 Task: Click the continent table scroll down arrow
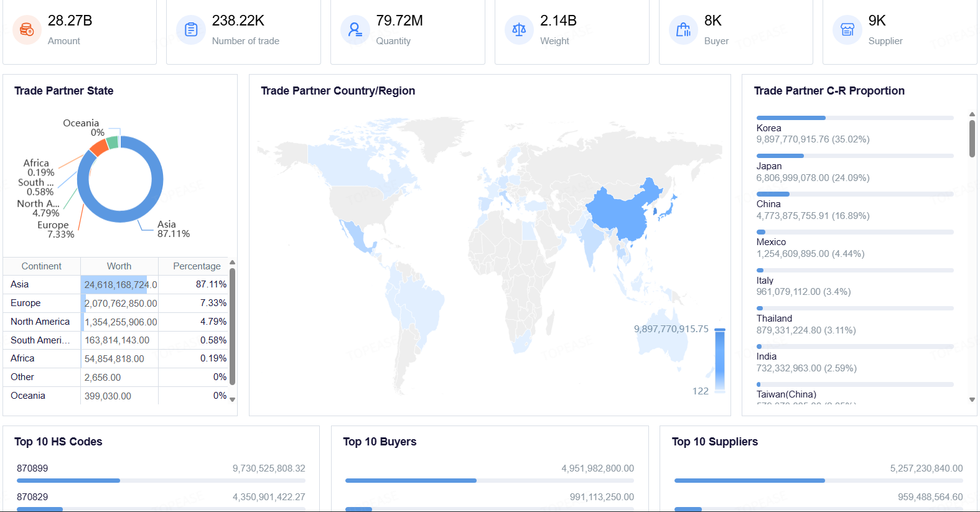[x=233, y=399]
